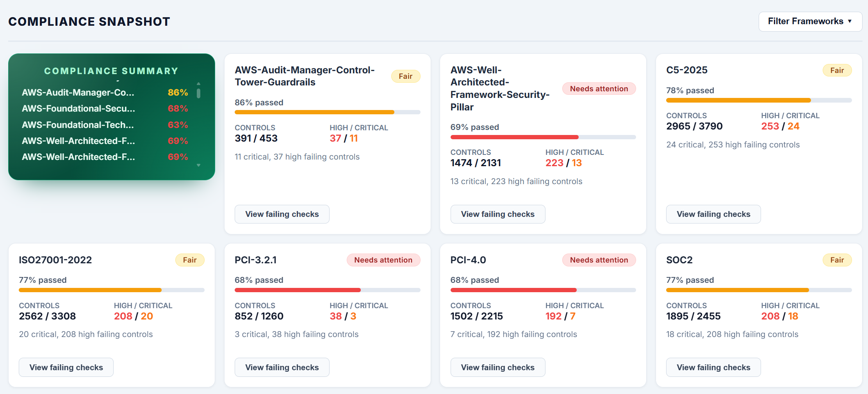This screenshot has width=868, height=394.
Task: Show failing checks for ISO27001-2022
Action: click(66, 367)
